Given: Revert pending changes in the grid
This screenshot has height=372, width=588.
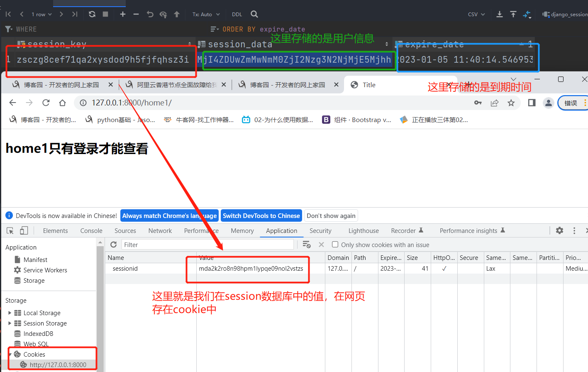Looking at the screenshot, I should (150, 14).
